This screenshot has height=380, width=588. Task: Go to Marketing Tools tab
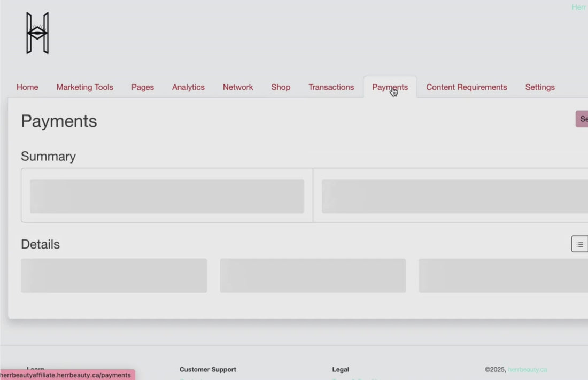click(85, 87)
